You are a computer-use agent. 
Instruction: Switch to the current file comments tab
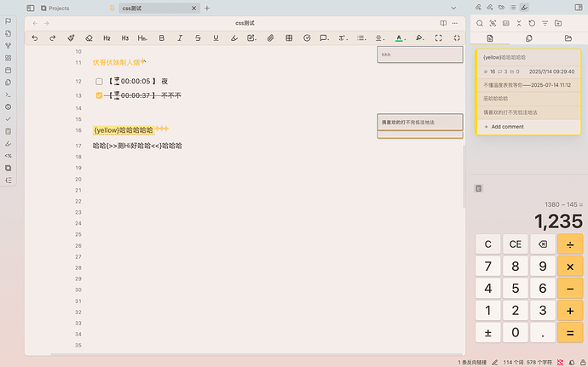click(490, 38)
